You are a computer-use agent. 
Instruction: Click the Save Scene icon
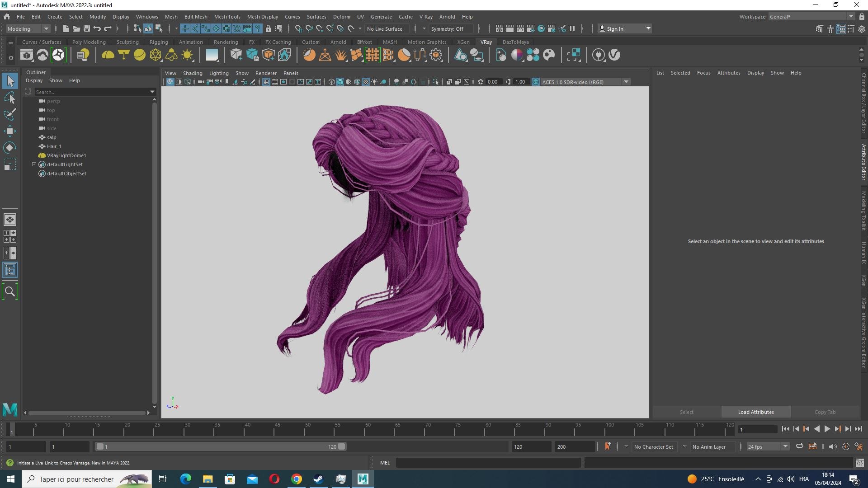point(87,28)
